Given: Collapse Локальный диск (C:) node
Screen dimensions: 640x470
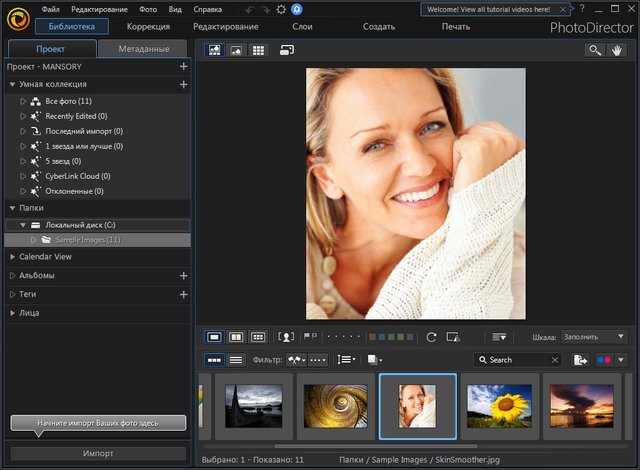Looking at the screenshot, I should [x=23, y=225].
